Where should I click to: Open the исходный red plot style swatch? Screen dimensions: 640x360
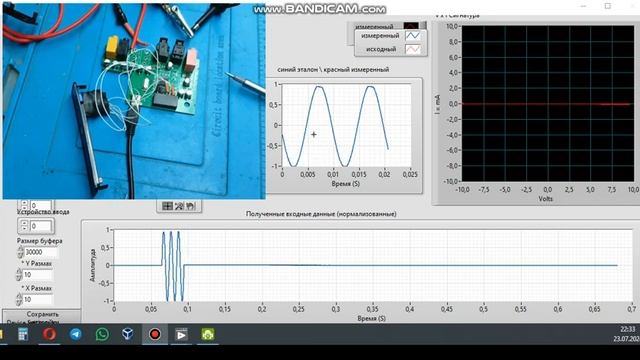coord(413,49)
